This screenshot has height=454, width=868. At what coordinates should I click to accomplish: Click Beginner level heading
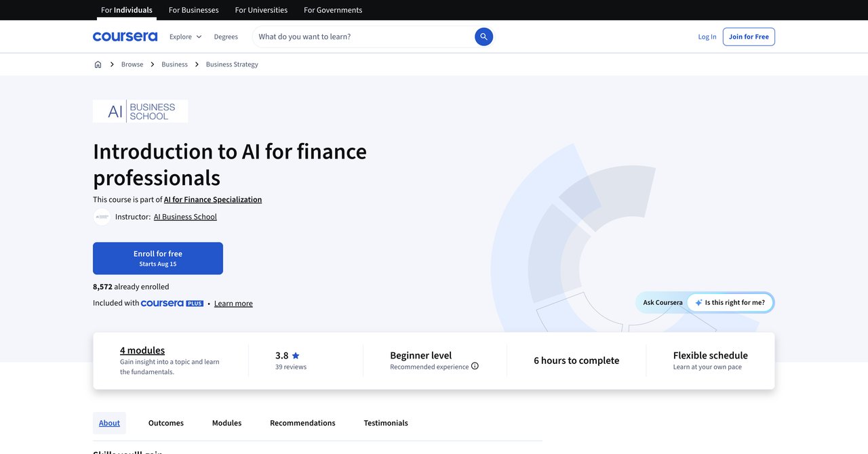(420, 355)
